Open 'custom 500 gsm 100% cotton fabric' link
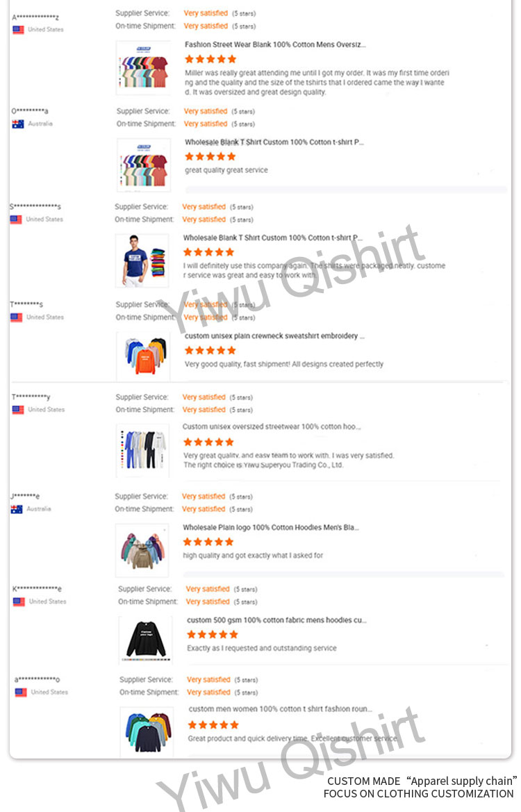 [277, 620]
